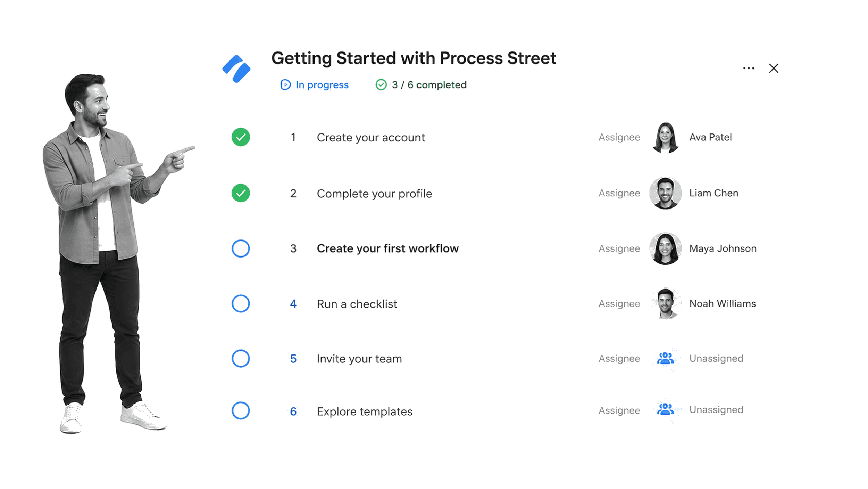Check off Create your first workflow task
The width and height of the screenshot is (868, 489).
coord(241,248)
